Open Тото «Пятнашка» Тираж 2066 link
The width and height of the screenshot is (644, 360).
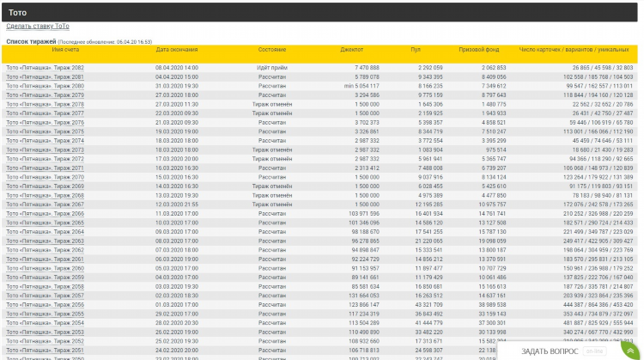(x=46, y=214)
